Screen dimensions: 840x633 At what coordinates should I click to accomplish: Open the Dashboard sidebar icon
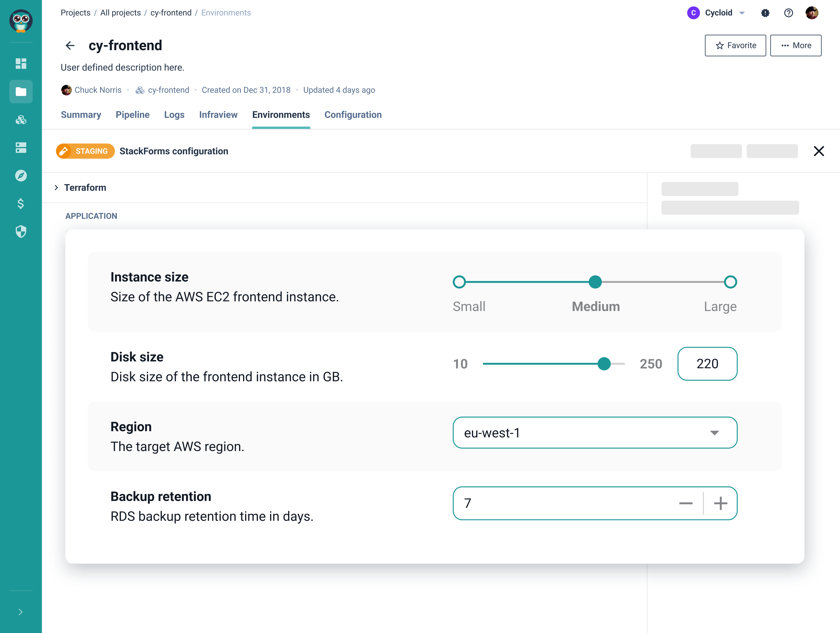(x=21, y=64)
